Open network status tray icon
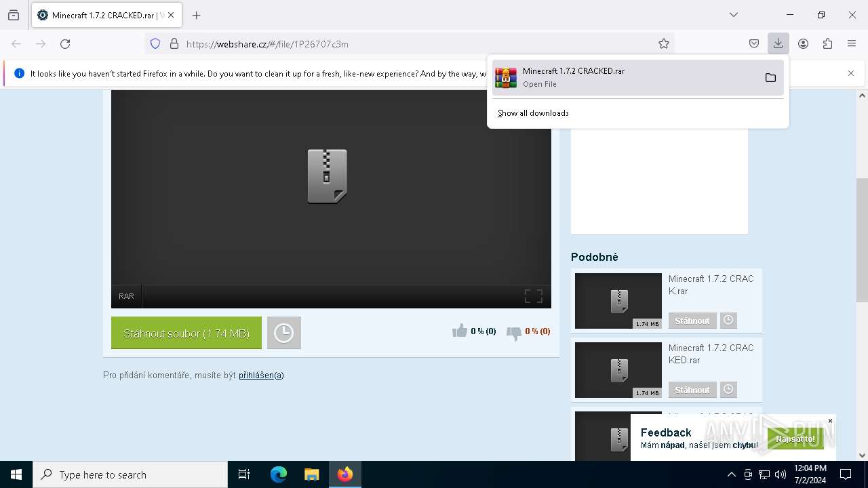 point(764,474)
